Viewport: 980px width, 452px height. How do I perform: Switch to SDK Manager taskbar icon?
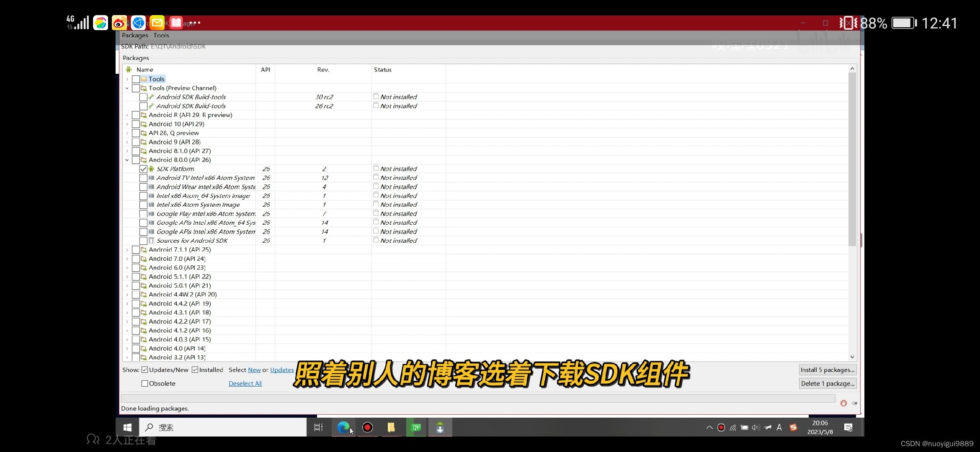pyautogui.click(x=440, y=427)
